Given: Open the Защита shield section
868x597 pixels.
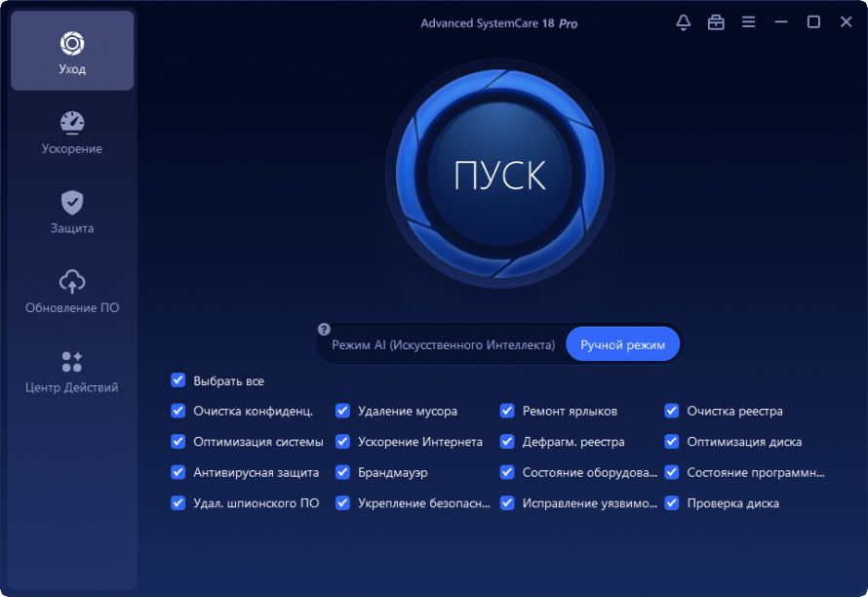Looking at the screenshot, I should tap(72, 212).
